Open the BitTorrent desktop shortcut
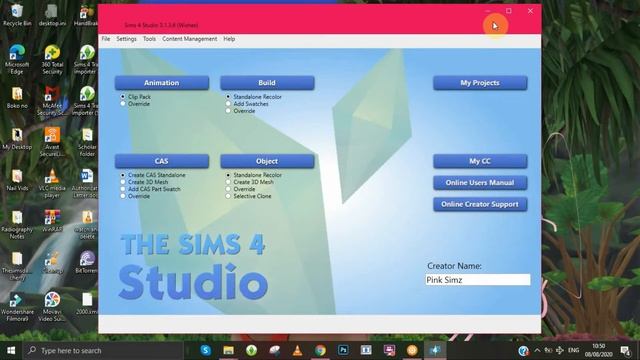640x360 pixels. [87, 262]
